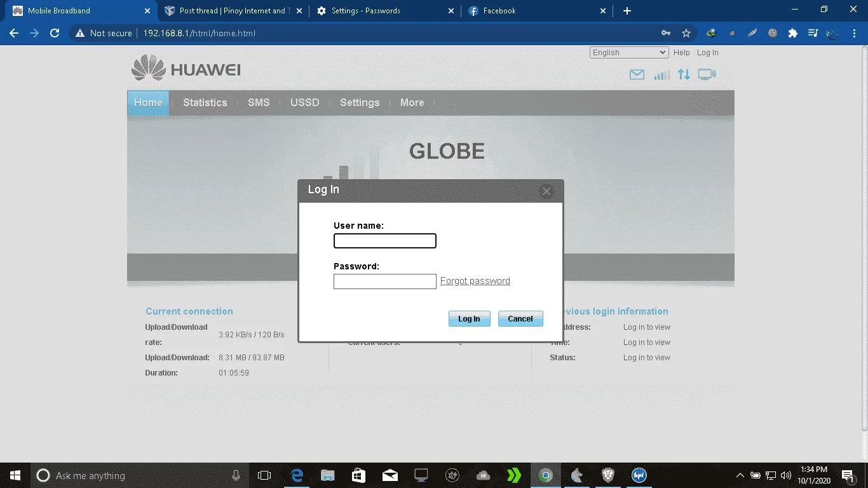Open File Explorer from the taskbar
Image resolution: width=868 pixels, height=488 pixels.
pos(327,475)
